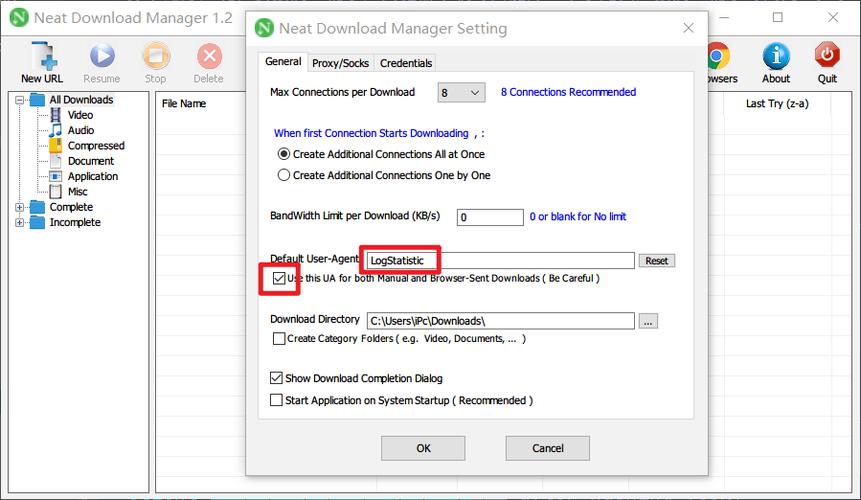The width and height of the screenshot is (861, 500).
Task: Close the Setting dialog with X
Action: [x=689, y=28]
